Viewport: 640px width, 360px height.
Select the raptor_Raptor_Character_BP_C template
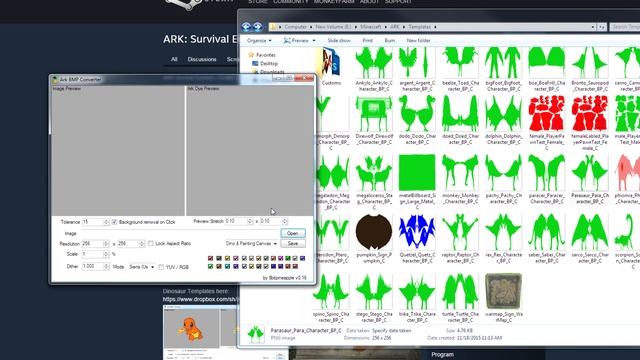coord(460,238)
